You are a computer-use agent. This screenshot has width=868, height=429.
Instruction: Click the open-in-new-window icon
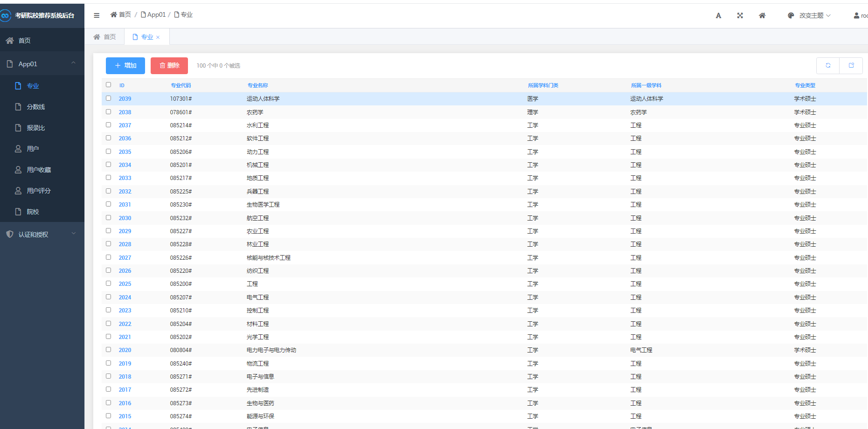pyautogui.click(x=851, y=66)
